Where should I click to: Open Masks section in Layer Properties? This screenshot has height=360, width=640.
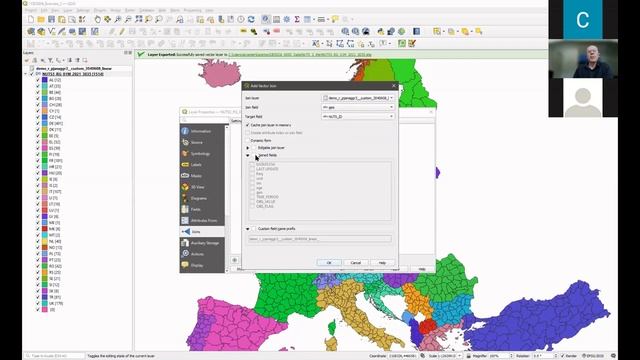coord(202,176)
